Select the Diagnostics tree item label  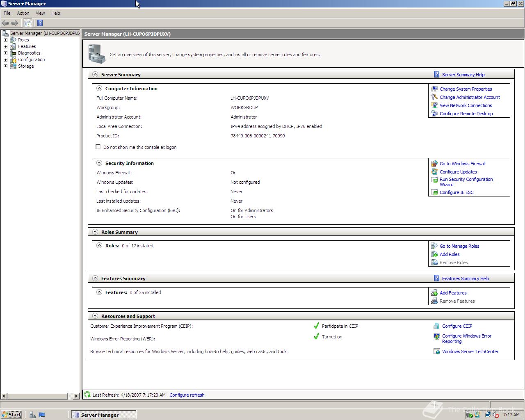[x=29, y=53]
